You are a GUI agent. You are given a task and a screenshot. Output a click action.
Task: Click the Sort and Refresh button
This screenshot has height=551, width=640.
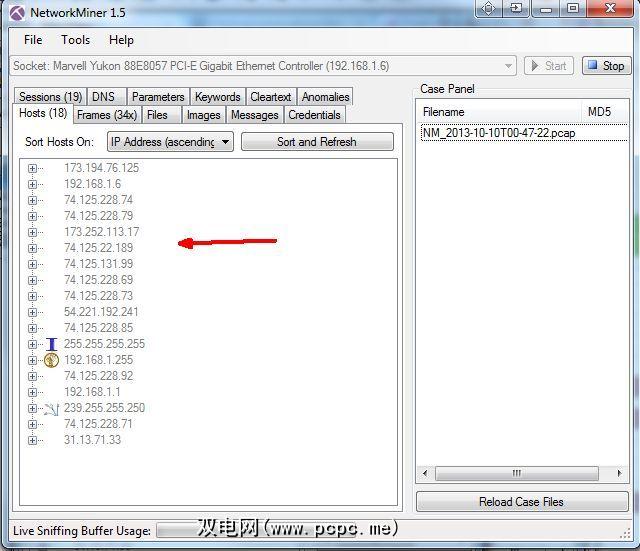point(317,142)
